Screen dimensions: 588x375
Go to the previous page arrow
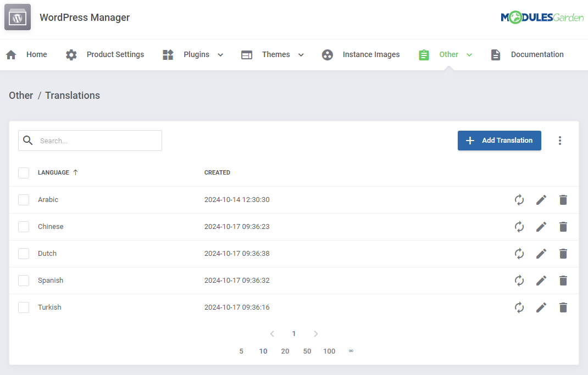pyautogui.click(x=272, y=334)
